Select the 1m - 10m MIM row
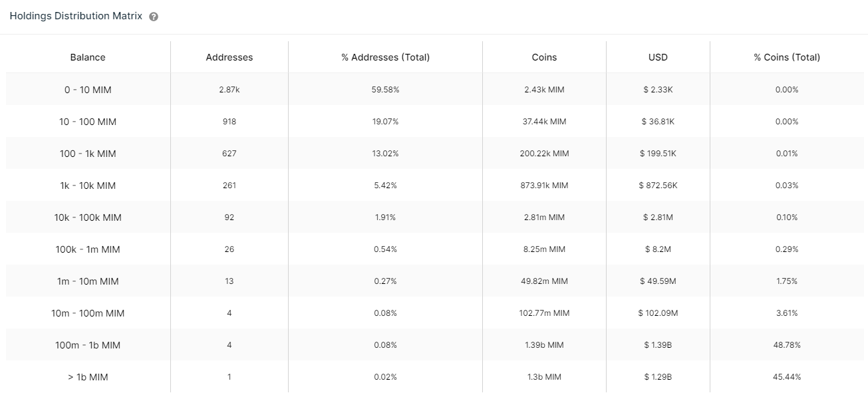The height and width of the screenshot is (397, 868). (x=88, y=281)
